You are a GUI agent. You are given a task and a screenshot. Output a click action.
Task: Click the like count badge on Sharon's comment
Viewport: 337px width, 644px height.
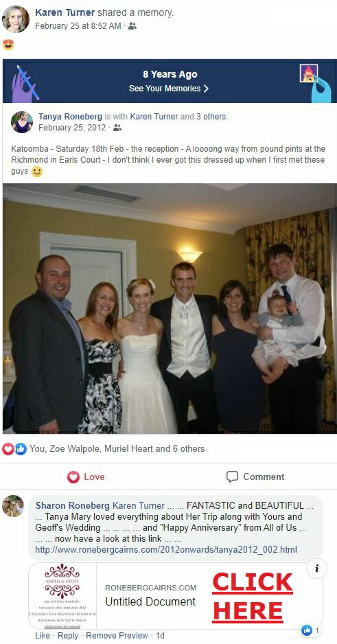tap(312, 630)
